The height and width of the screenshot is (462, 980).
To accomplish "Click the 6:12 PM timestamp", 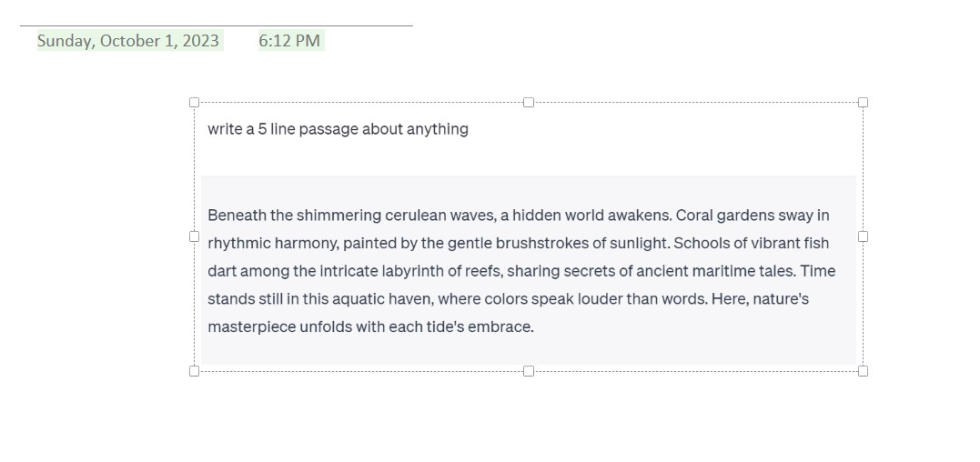I will [x=289, y=41].
